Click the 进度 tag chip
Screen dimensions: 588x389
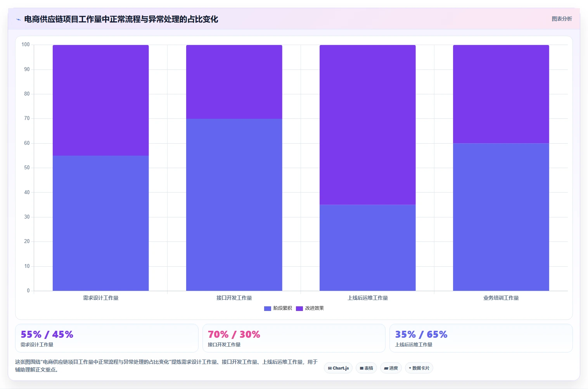pyautogui.click(x=391, y=368)
